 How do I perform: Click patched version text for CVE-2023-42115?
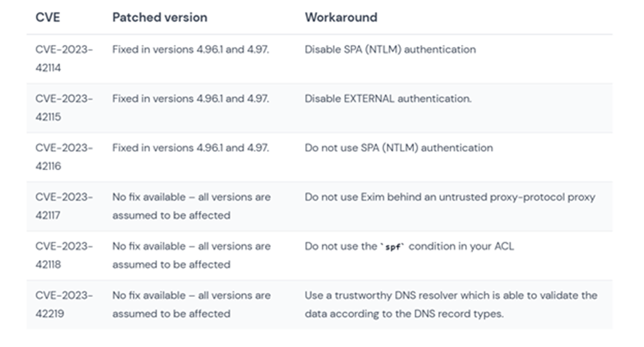point(191,98)
